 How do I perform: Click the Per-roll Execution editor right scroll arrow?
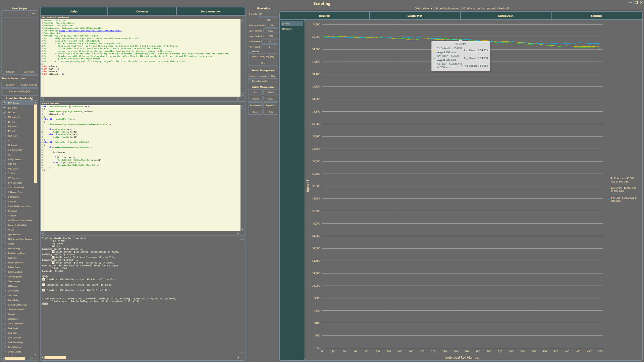[239, 233]
